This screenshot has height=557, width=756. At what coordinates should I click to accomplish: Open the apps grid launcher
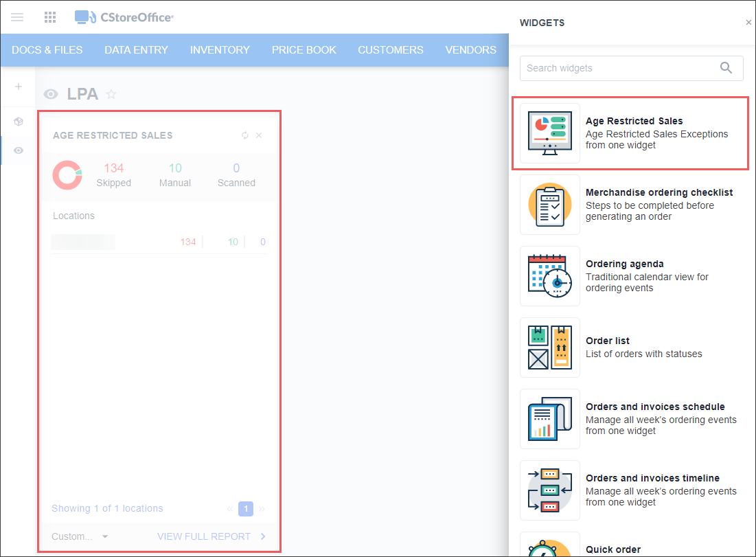[50, 17]
